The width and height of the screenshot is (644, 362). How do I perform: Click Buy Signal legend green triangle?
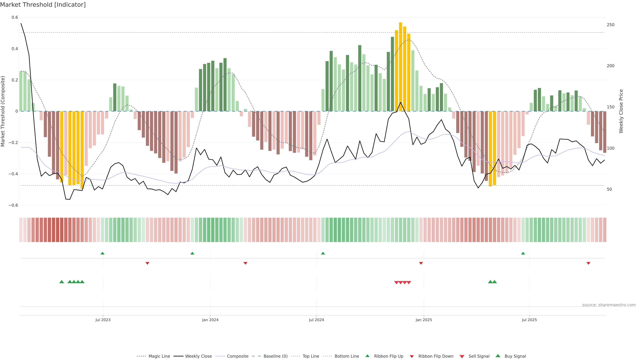(498, 356)
